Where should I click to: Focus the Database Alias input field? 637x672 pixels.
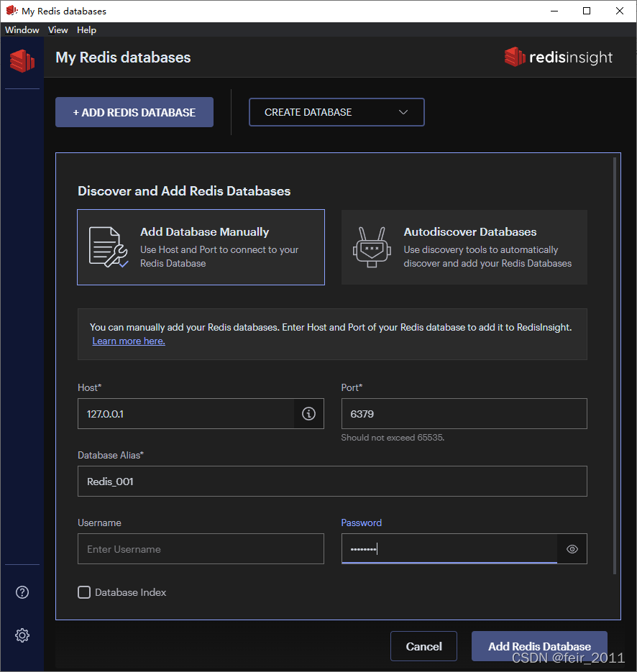(332, 482)
